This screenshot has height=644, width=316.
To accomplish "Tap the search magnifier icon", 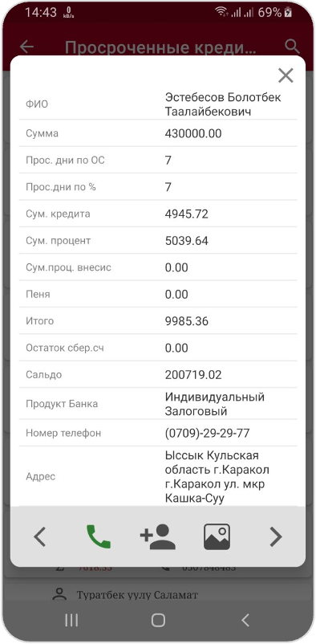I will [292, 47].
